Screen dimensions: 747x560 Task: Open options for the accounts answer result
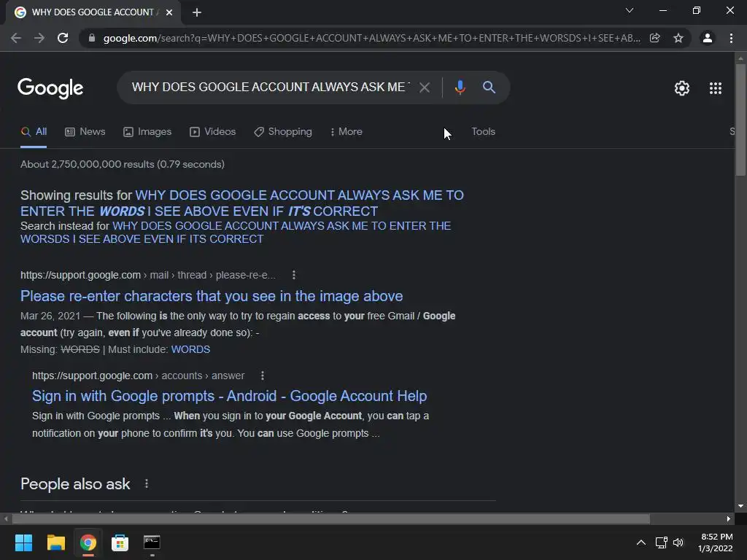[262, 376]
